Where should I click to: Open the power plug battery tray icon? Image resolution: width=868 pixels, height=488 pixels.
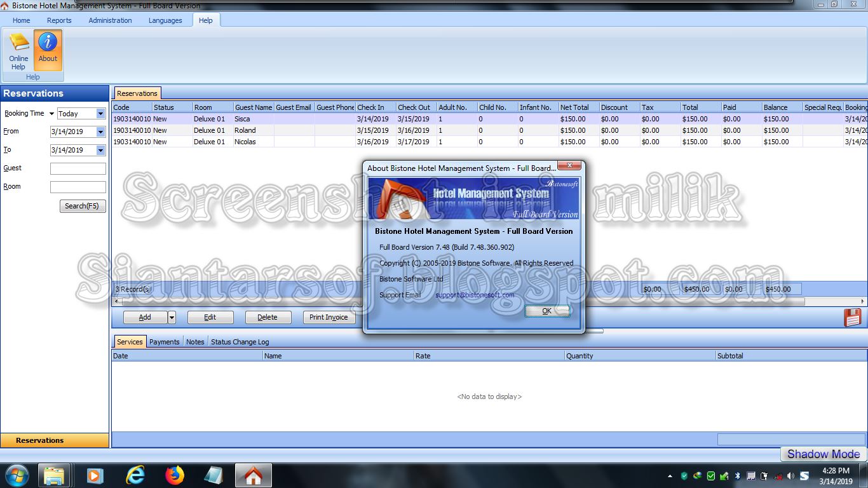(764, 476)
